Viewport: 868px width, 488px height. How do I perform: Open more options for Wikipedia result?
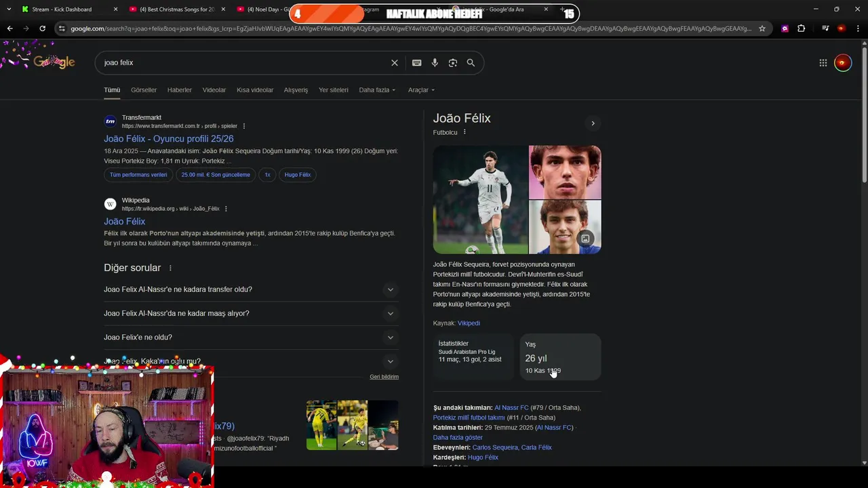(226, 209)
